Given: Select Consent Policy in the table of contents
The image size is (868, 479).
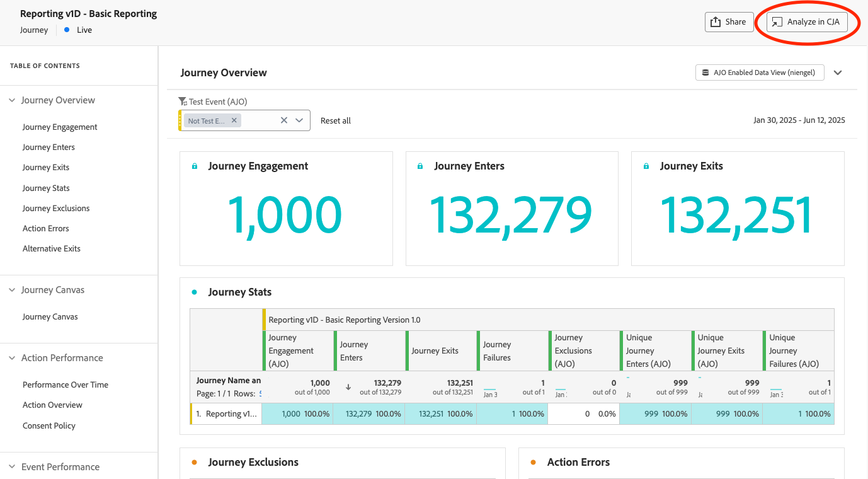Looking at the screenshot, I should (49, 425).
